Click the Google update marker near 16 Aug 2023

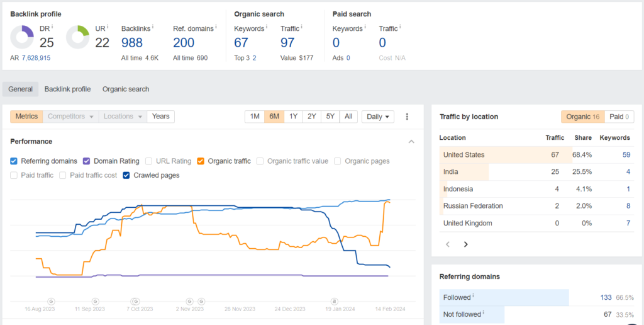(51, 301)
